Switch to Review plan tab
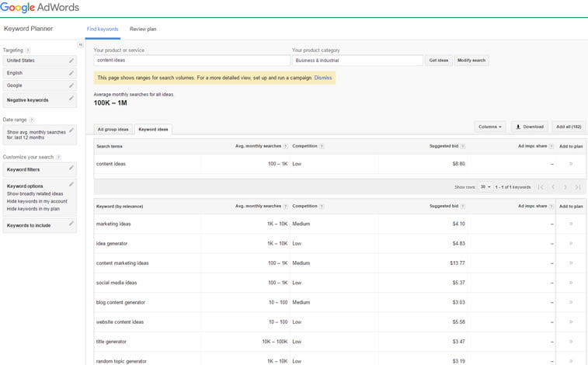588x365 pixels. pos(143,30)
